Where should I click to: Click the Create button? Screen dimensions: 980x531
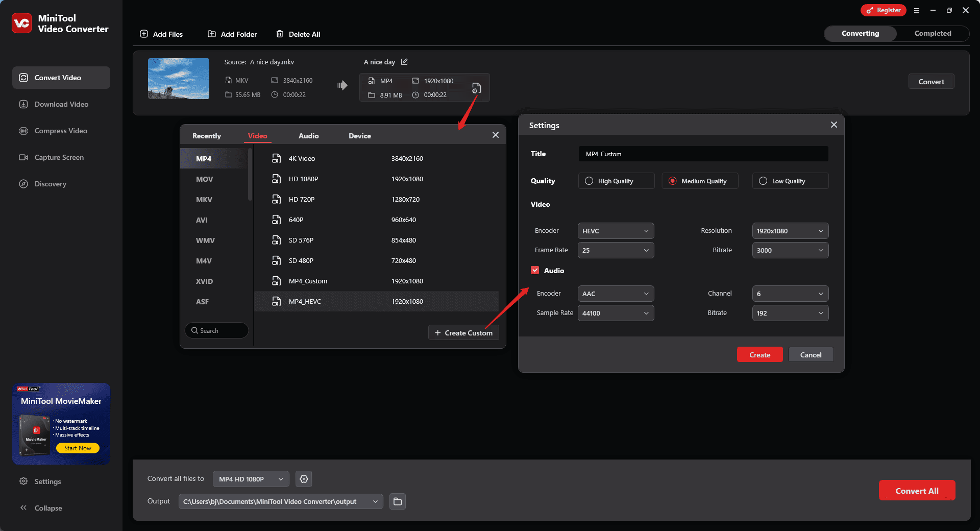[x=760, y=355]
